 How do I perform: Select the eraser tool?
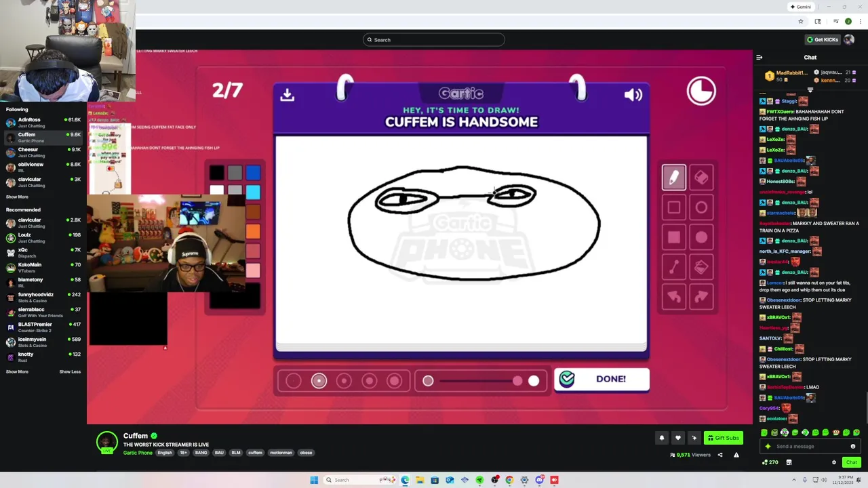point(701,178)
